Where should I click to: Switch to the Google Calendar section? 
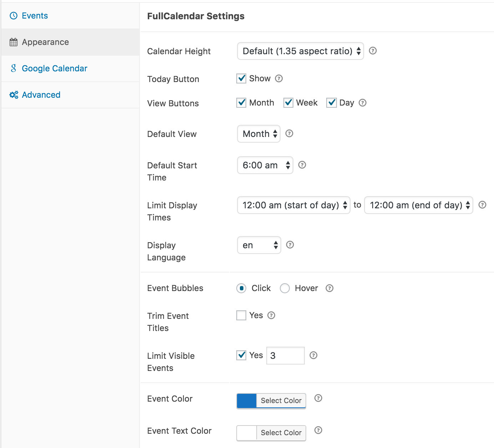(54, 68)
